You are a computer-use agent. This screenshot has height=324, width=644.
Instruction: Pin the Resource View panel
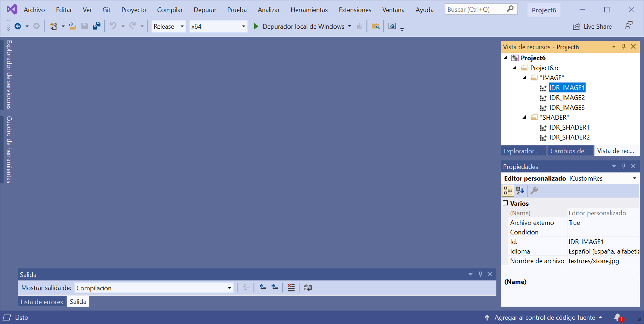coord(624,47)
